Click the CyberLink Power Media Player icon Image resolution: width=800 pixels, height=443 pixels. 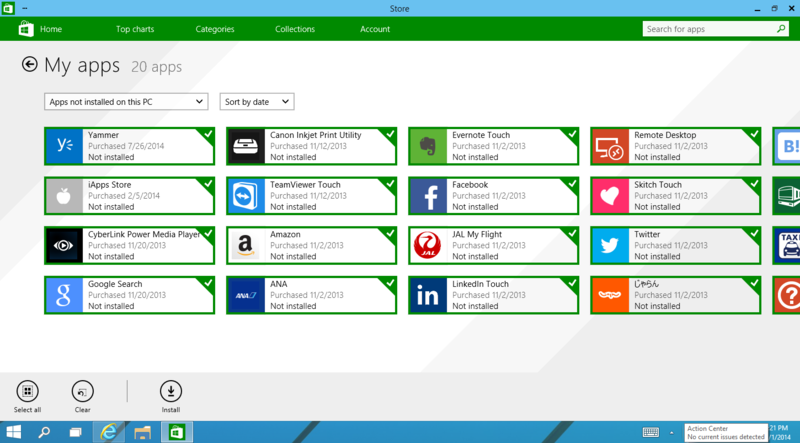[x=64, y=245]
